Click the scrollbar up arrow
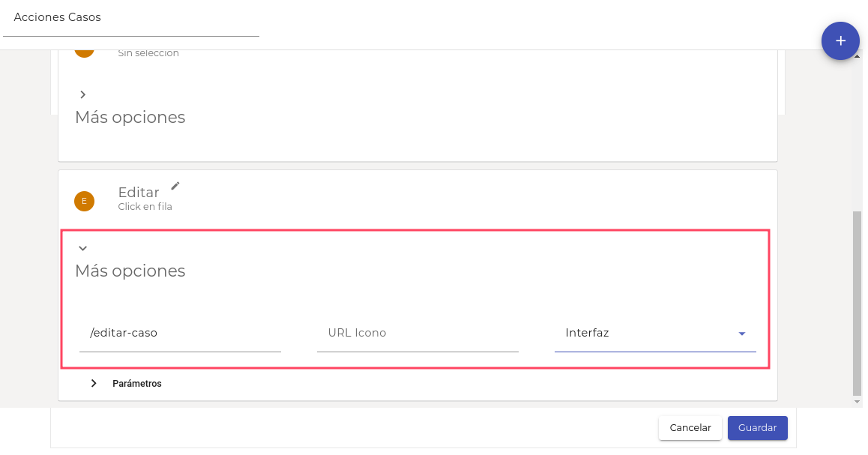 click(x=857, y=56)
